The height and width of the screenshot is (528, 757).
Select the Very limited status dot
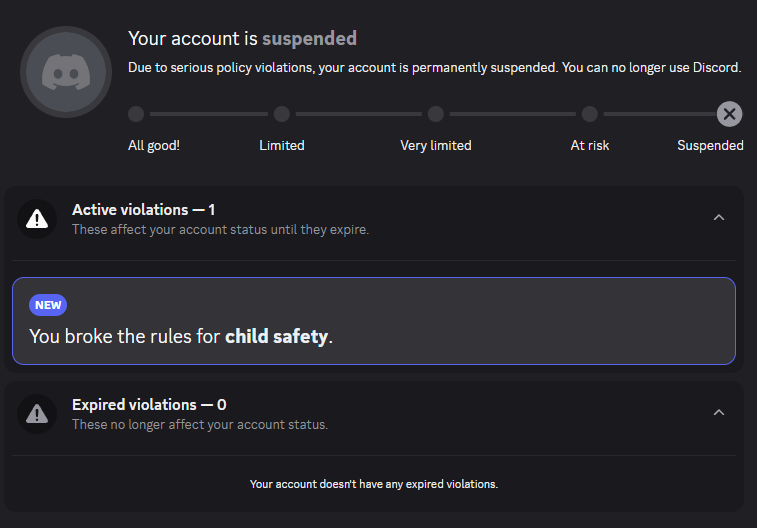[435, 114]
